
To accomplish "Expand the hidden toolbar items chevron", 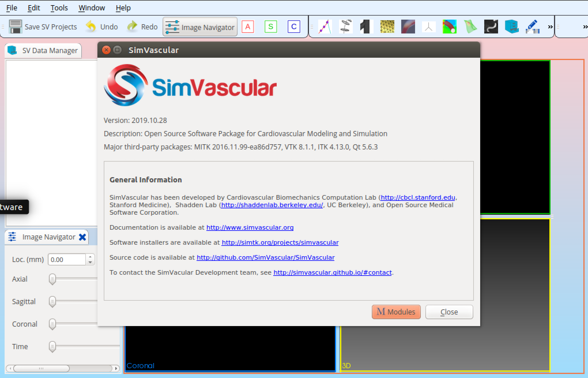I will (550, 27).
